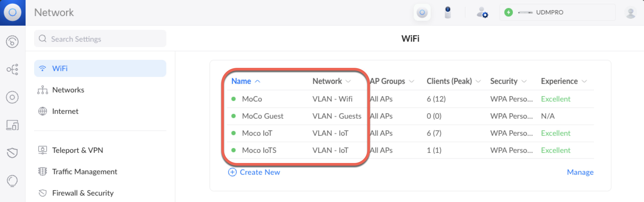The image size is (644, 202).
Task: Open the admin user settings gear icon
Action: [482, 13]
